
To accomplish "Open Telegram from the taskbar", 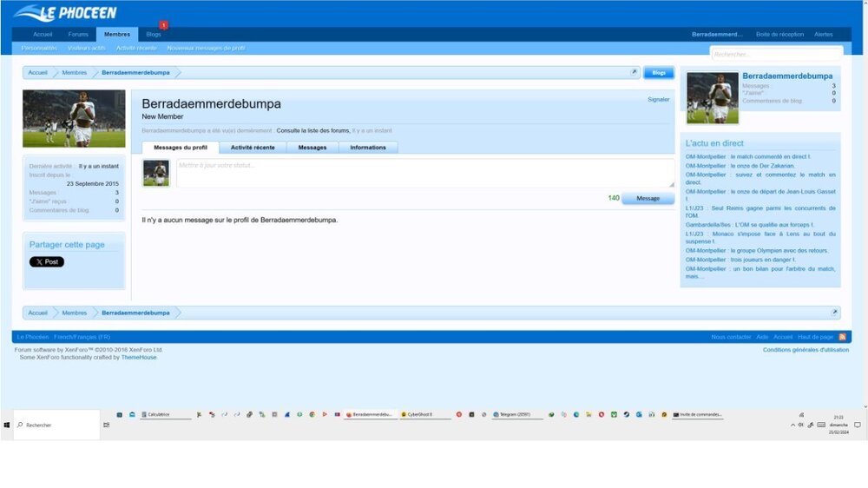I will [x=517, y=415].
